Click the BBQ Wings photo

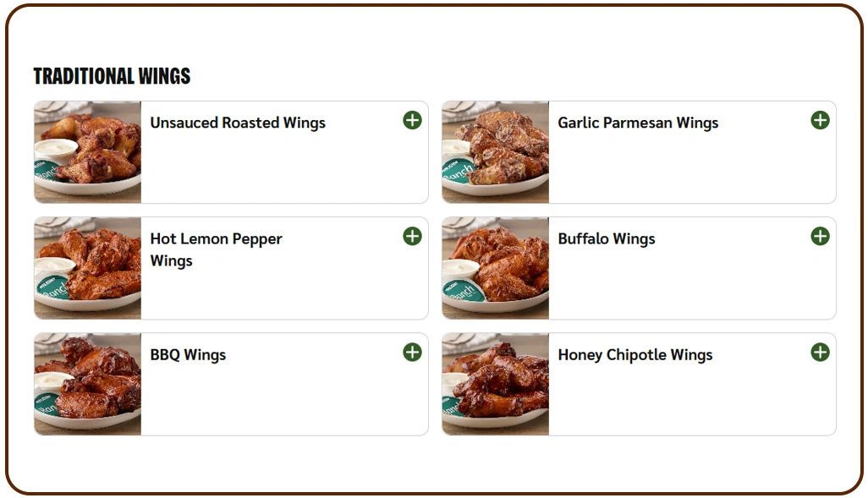(87, 384)
